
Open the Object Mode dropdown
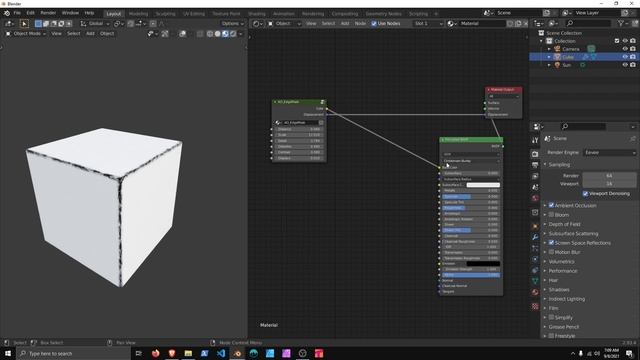[x=25, y=34]
